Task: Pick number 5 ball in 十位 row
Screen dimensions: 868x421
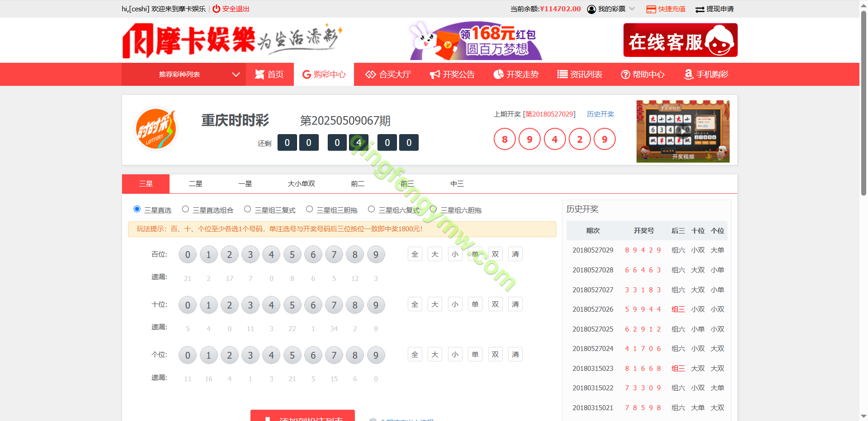Action: 292,305
